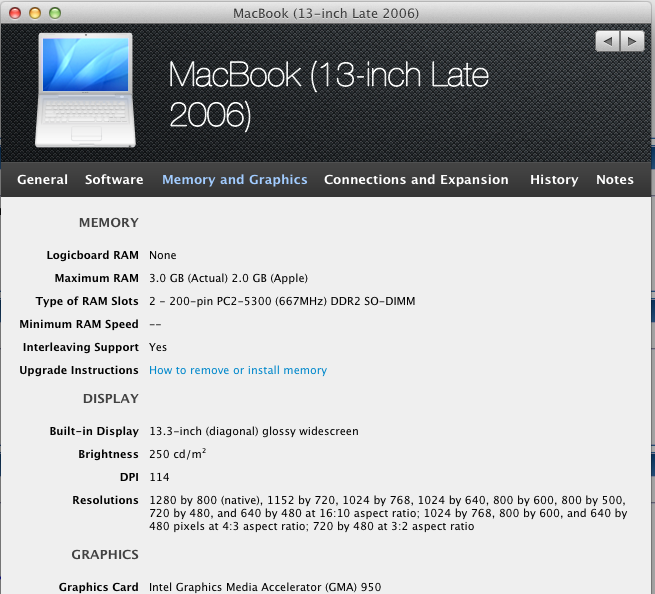Click '13.3-inch (diagonal) glossy widescreen' text
The width and height of the screenshot is (655, 594).
coord(254,431)
